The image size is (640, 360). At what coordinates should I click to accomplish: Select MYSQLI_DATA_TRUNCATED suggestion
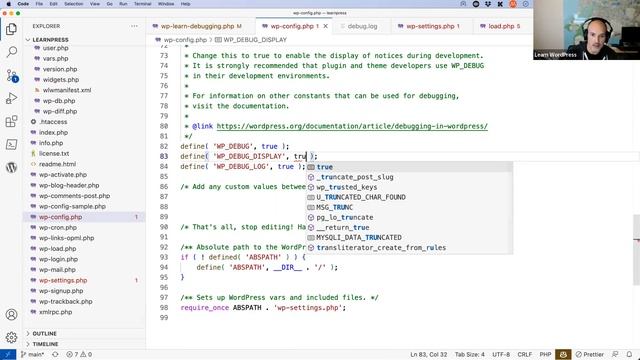coord(409,238)
